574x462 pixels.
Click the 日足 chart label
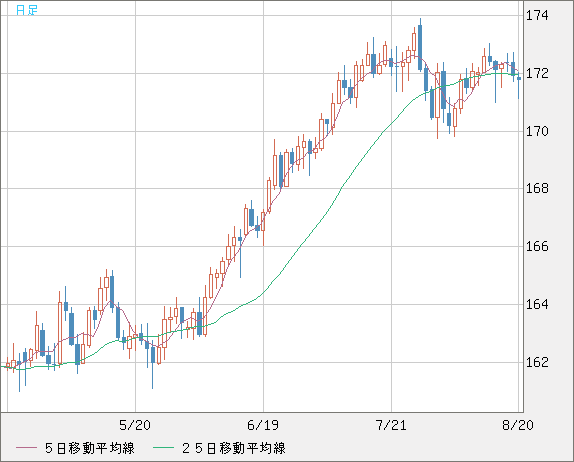27,10
